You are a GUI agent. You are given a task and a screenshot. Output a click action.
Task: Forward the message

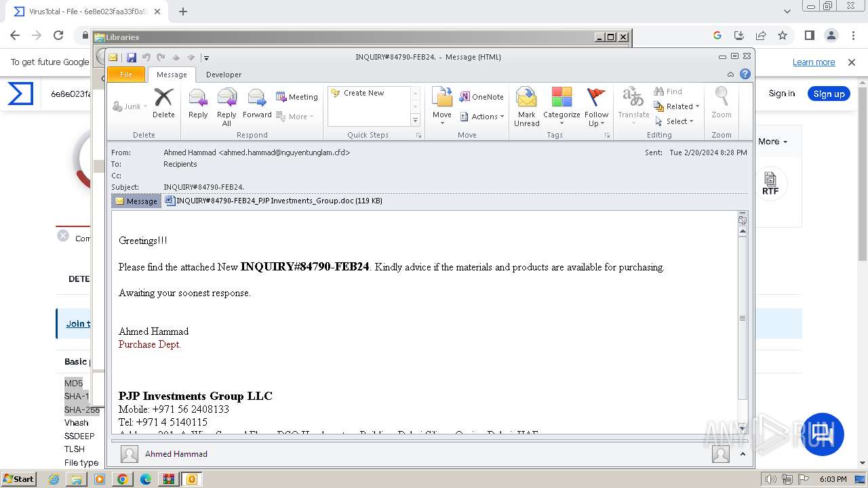click(x=257, y=104)
